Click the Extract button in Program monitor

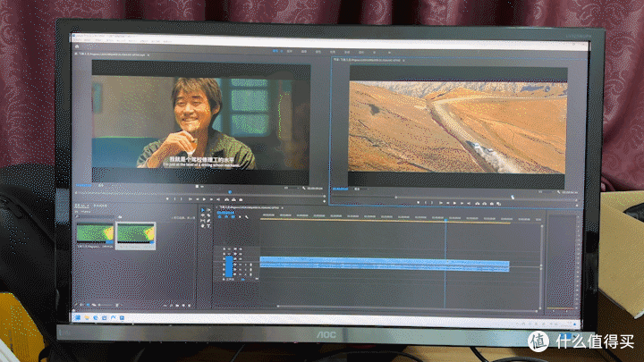point(485,204)
